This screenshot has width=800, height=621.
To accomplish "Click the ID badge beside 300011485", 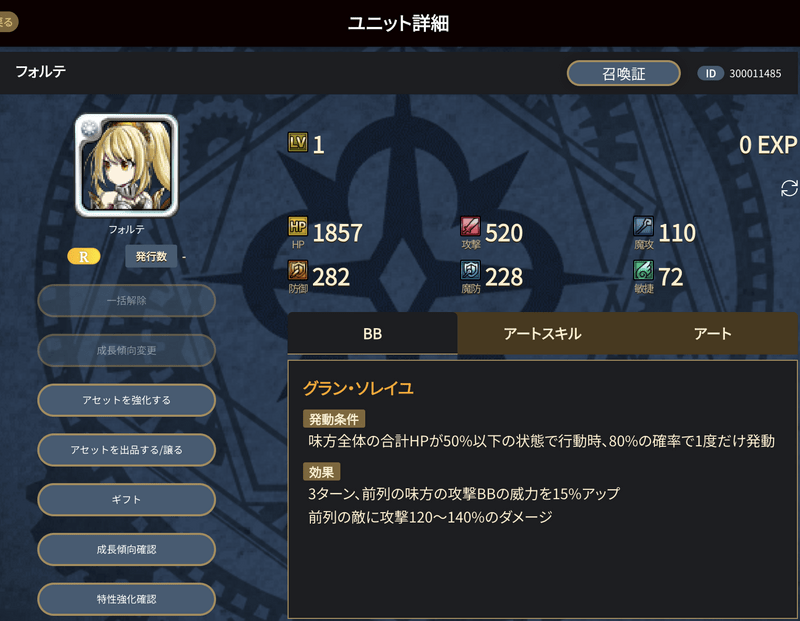I will pyautogui.click(x=710, y=73).
